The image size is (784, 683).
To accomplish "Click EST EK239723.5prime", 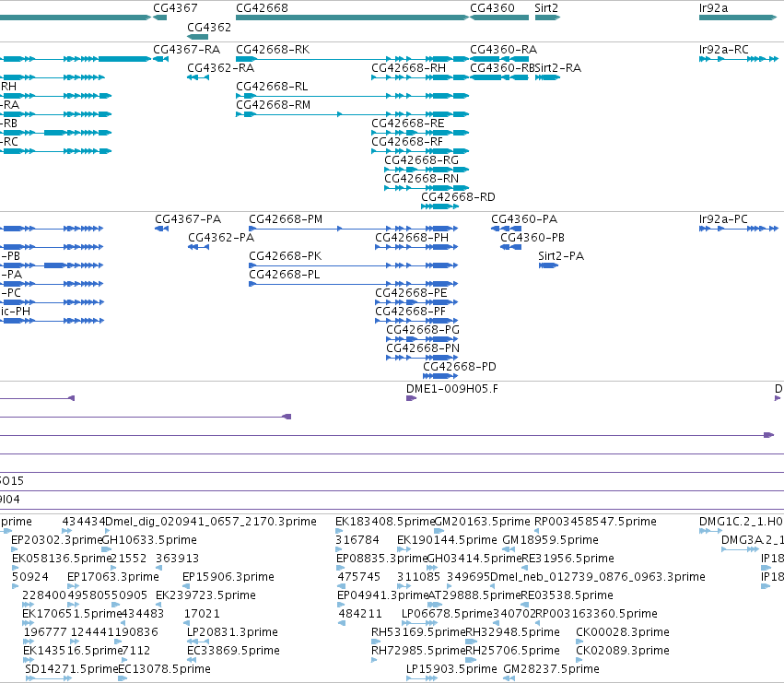I will click(x=159, y=605).
